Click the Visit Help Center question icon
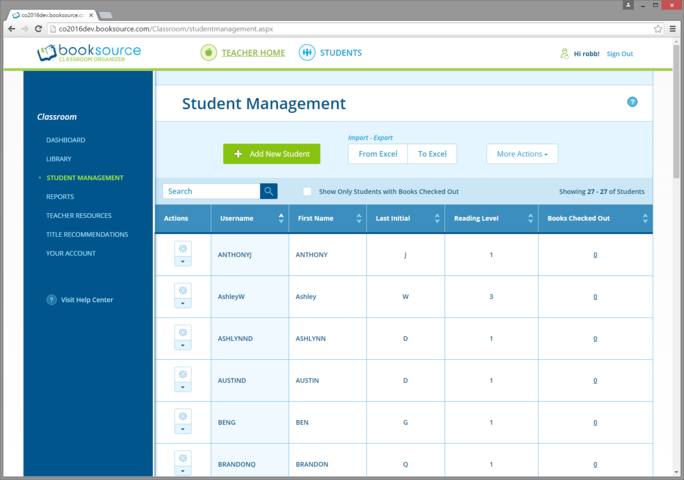This screenshot has width=684, height=480. pyautogui.click(x=52, y=300)
